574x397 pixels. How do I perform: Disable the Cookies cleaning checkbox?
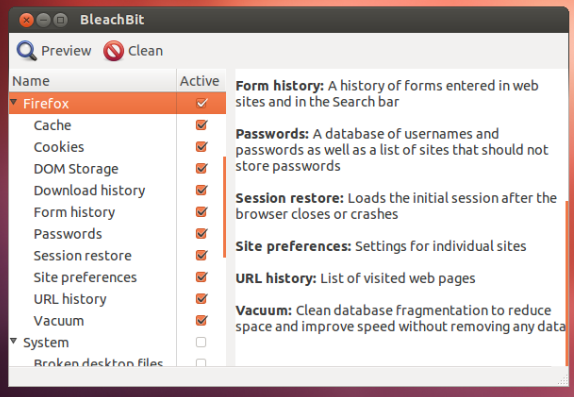pyautogui.click(x=201, y=146)
